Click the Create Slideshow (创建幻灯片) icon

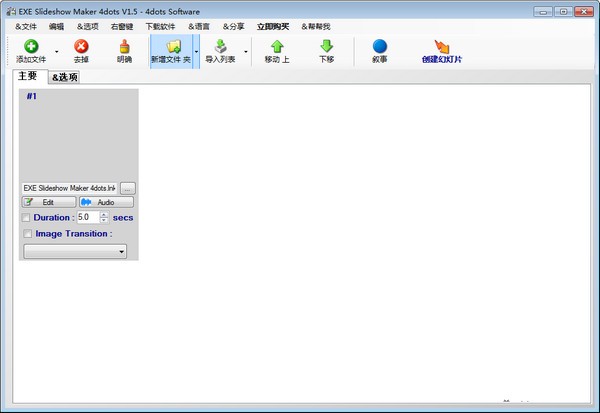pos(442,46)
